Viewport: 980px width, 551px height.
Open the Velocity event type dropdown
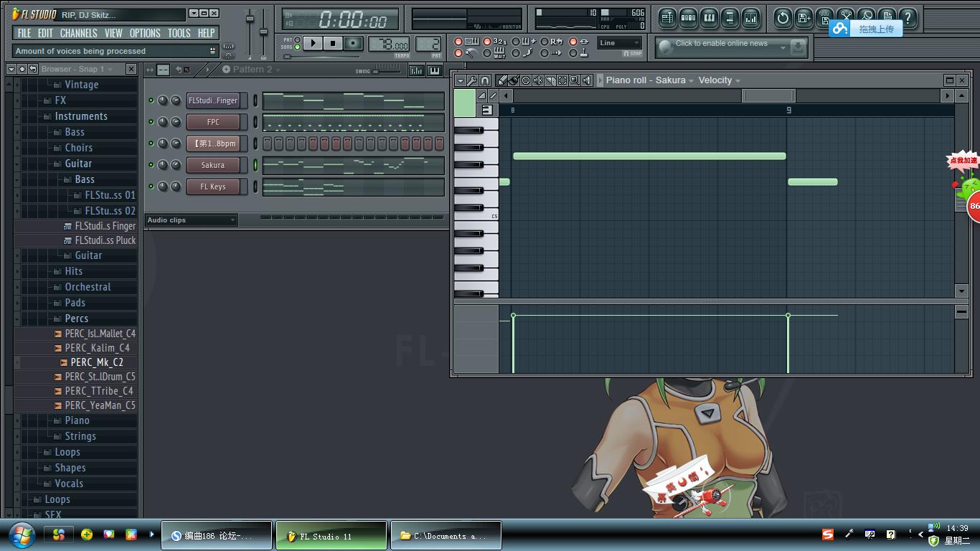tap(719, 80)
